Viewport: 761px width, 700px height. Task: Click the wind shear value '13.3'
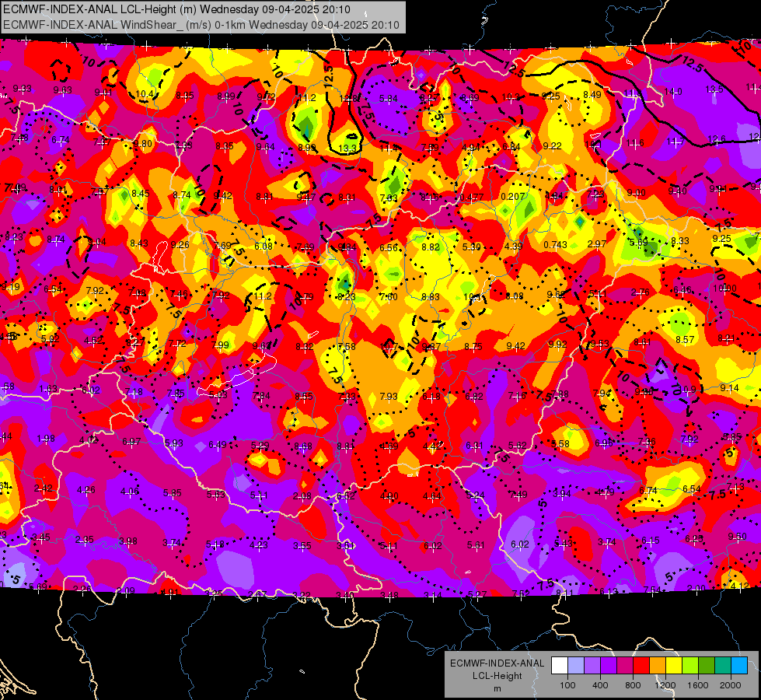[x=347, y=148]
